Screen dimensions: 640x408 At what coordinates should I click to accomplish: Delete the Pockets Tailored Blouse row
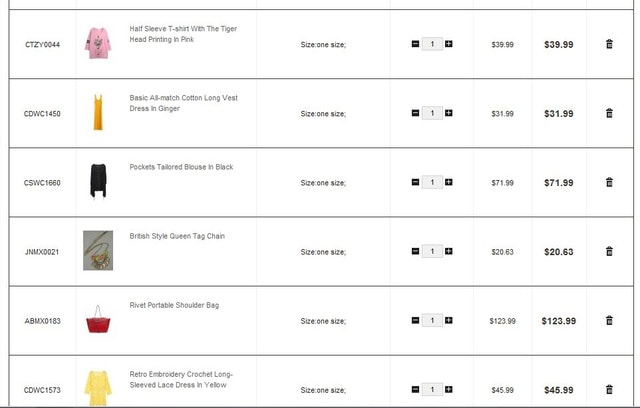[x=609, y=182]
